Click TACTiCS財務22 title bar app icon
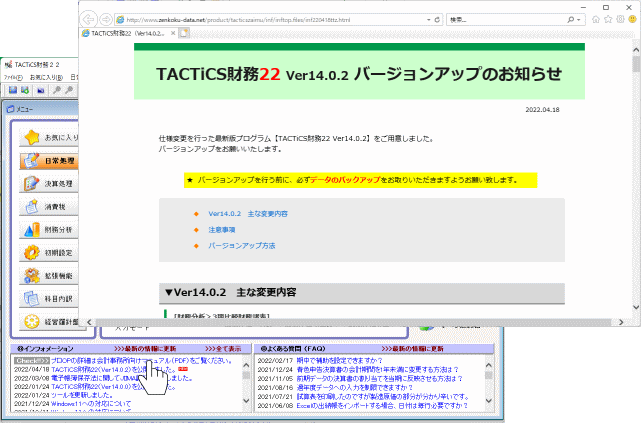 pos(8,65)
